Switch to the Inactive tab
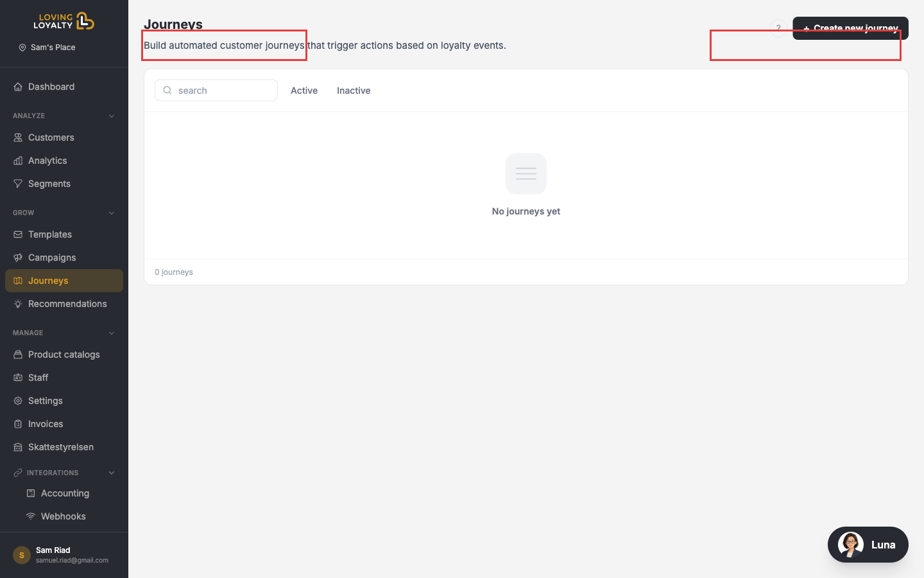The height and width of the screenshot is (578, 924). pos(354,91)
